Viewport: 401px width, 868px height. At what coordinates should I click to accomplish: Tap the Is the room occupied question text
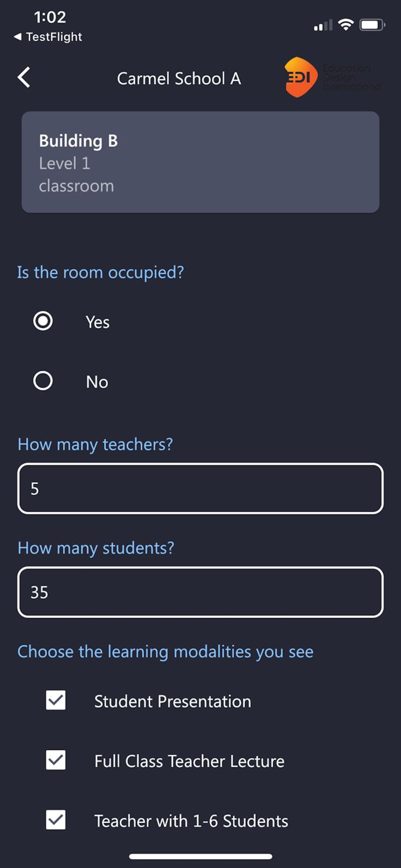pyautogui.click(x=100, y=272)
